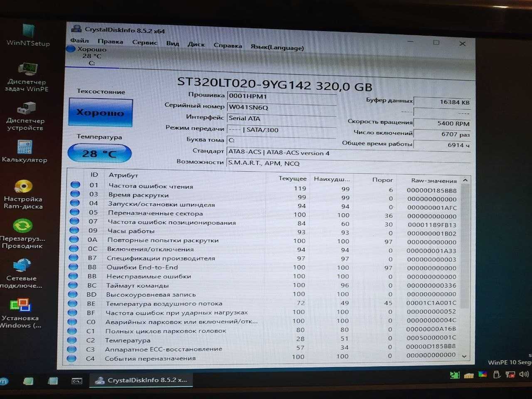Click the scroll-up arrow of attribute list
This screenshot has width=532, height=399.
[x=465, y=180]
